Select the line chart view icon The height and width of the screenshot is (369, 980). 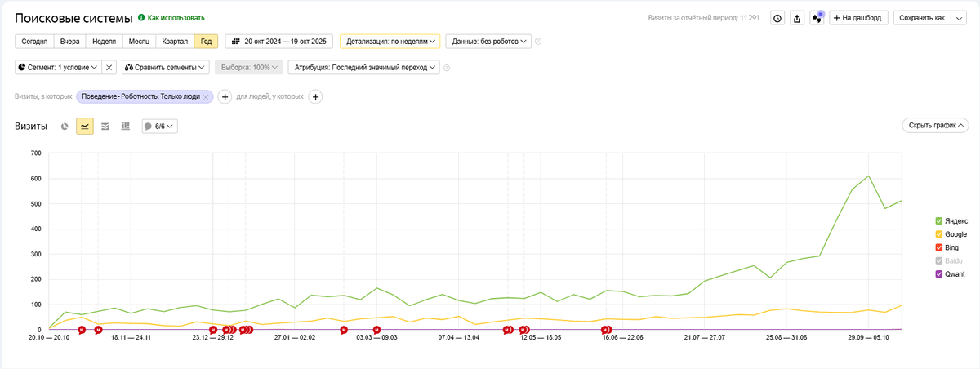(x=85, y=127)
